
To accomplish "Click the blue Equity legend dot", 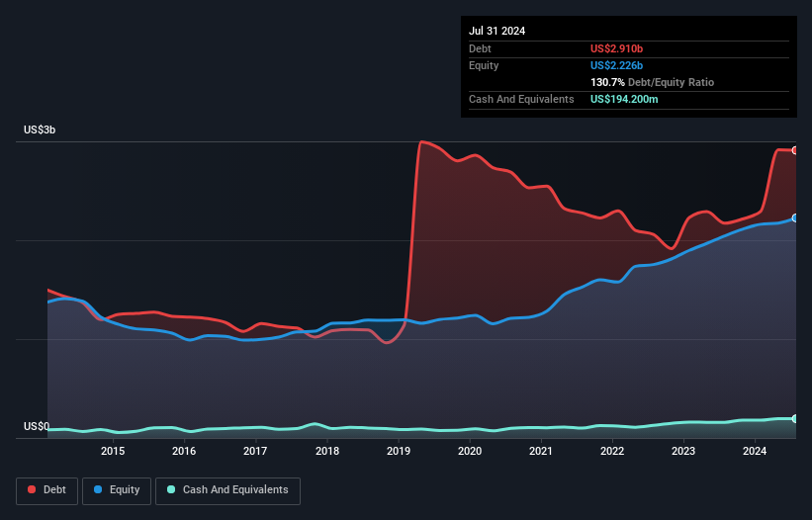I will (x=98, y=489).
